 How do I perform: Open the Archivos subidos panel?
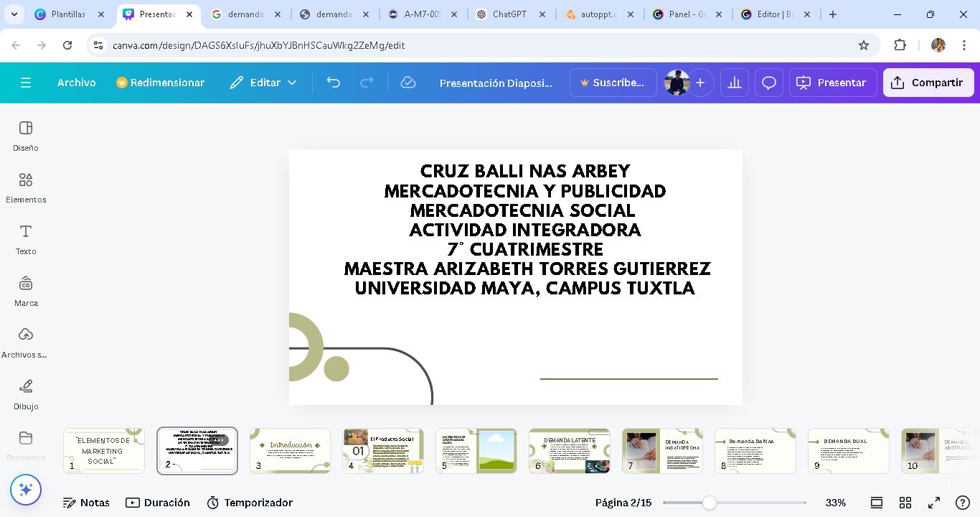click(x=26, y=343)
